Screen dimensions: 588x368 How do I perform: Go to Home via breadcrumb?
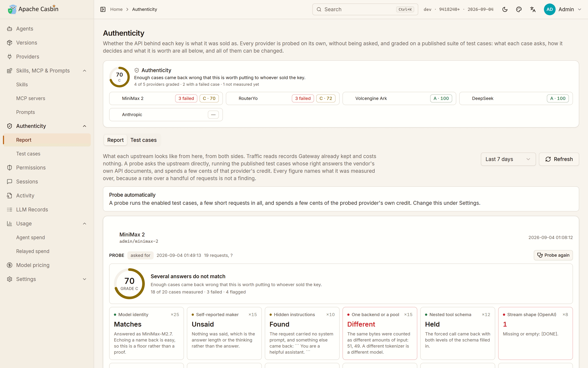click(116, 9)
